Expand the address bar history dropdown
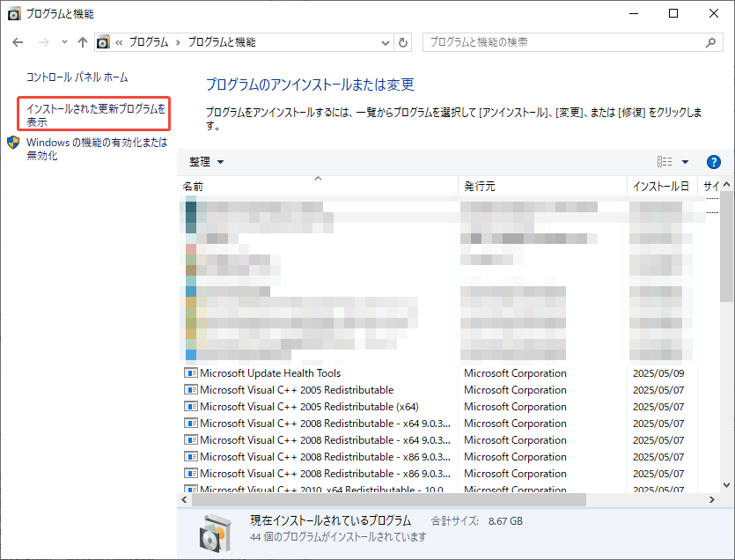 tap(386, 42)
